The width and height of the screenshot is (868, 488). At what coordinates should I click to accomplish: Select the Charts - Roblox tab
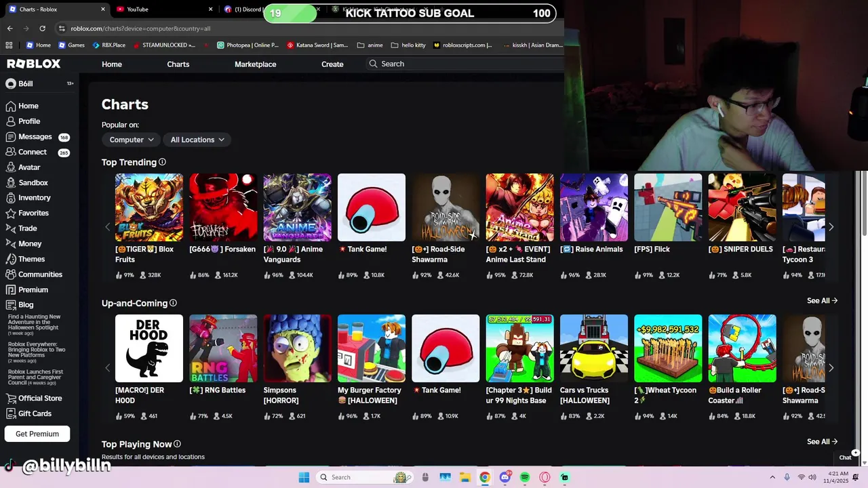pos(58,9)
